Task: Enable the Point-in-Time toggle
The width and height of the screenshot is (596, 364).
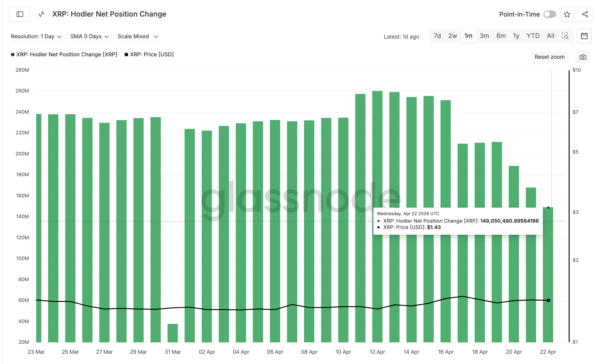Action: click(x=550, y=14)
